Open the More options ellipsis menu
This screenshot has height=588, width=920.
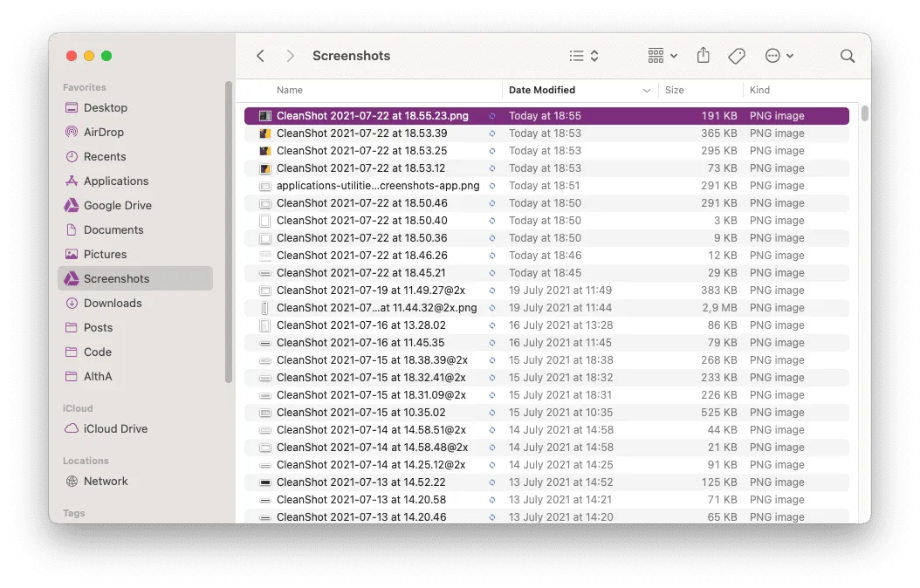772,55
